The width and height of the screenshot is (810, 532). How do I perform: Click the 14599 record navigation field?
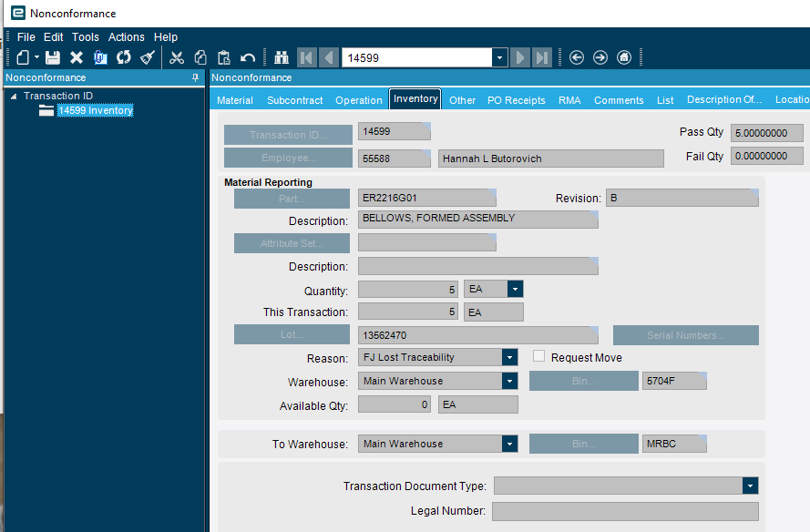pos(417,57)
